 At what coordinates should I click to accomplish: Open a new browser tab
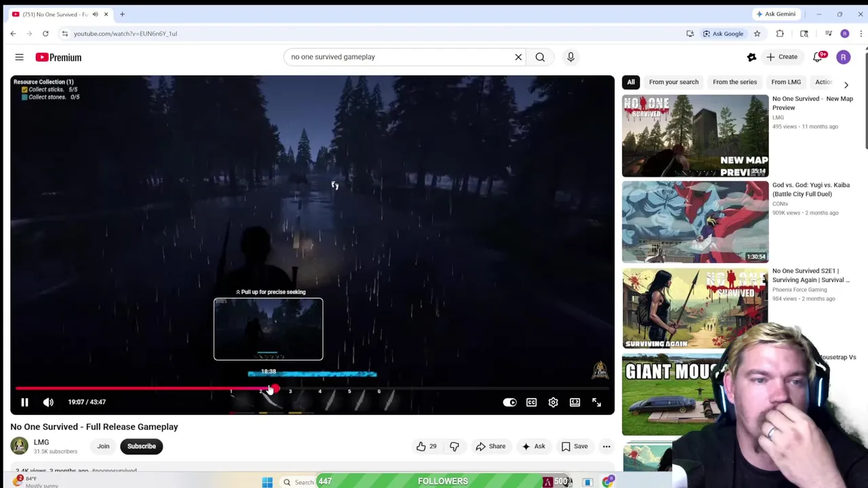coord(122,14)
